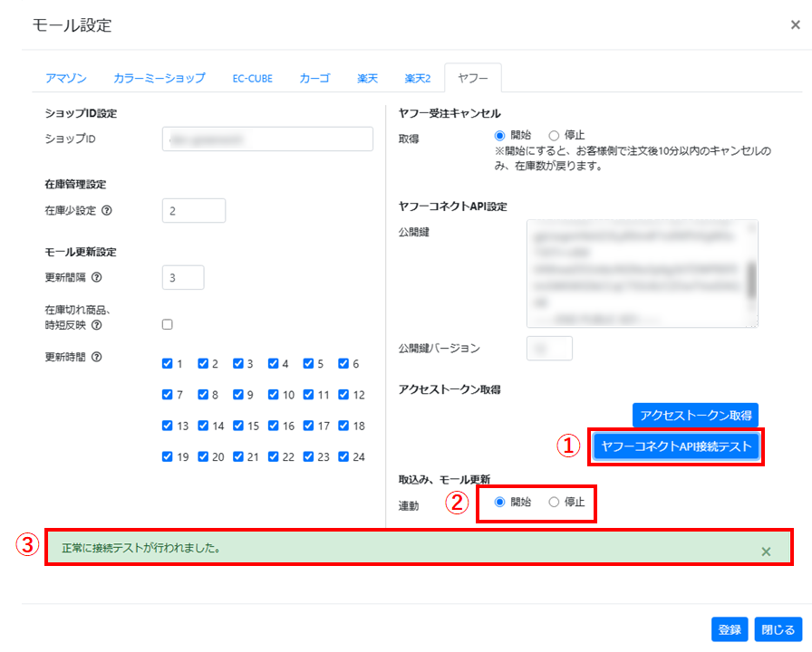Open help icon beside 更新時間
Screen dimensions: 812x652
[96, 357]
